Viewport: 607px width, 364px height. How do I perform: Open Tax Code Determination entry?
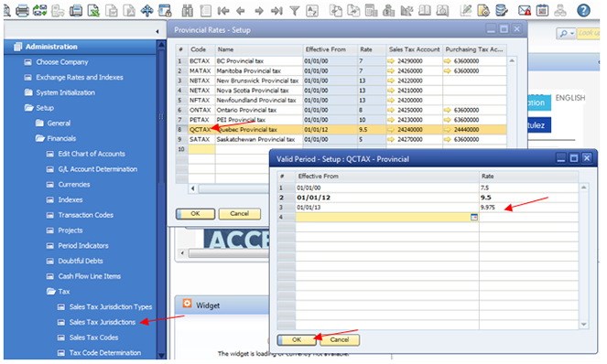(x=105, y=353)
